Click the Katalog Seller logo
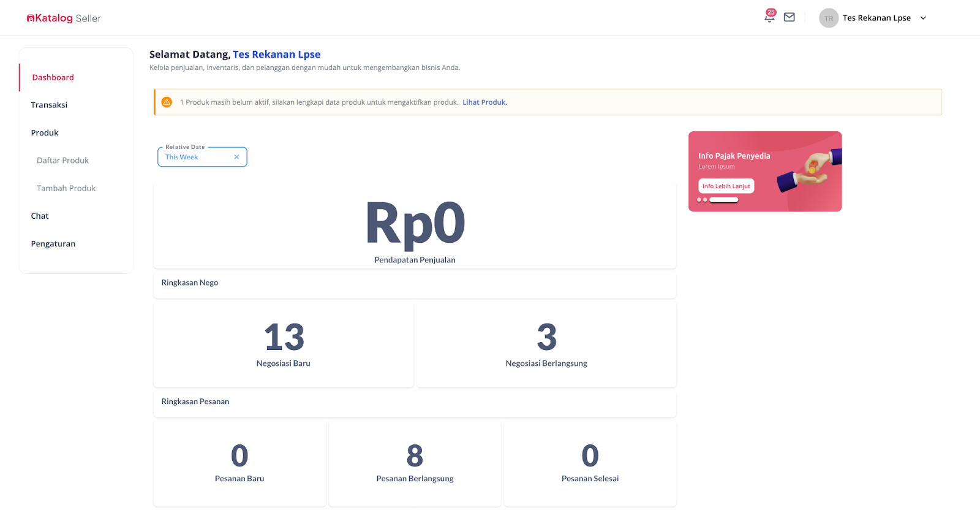Image resolution: width=980 pixels, height=510 pixels. 64,18
